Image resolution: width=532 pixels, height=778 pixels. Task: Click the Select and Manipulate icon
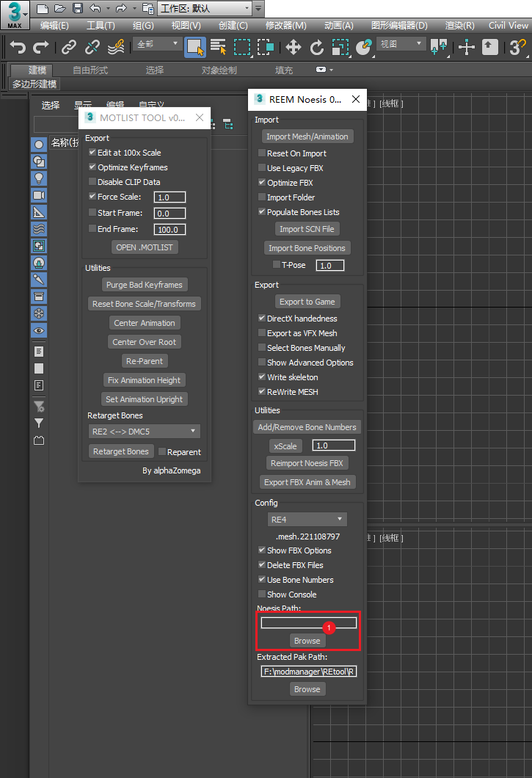coord(467,47)
